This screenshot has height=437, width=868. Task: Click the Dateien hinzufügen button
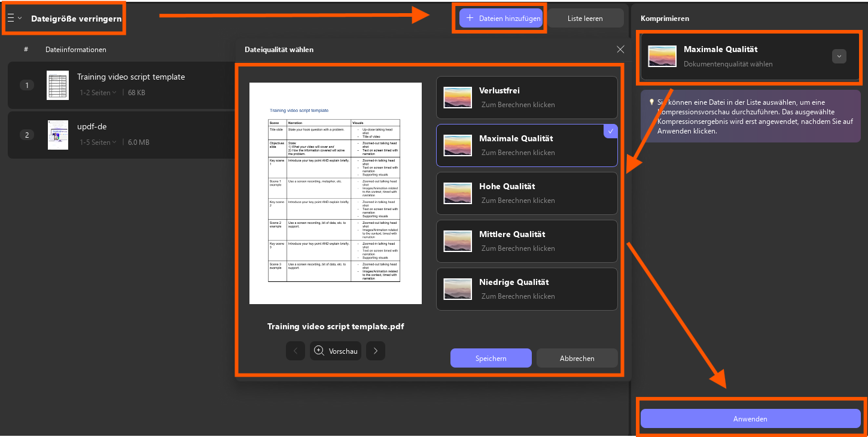501,18
